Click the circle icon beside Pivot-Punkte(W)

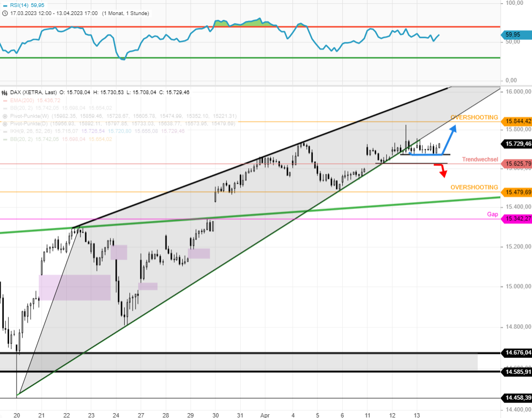(x=5, y=116)
